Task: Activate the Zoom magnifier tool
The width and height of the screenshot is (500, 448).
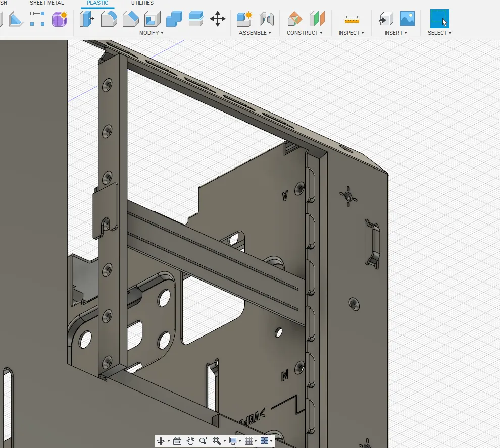Action: pos(204,441)
